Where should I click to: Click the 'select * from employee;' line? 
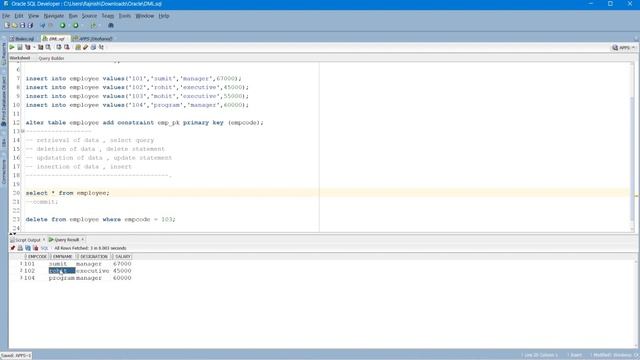(x=68, y=193)
